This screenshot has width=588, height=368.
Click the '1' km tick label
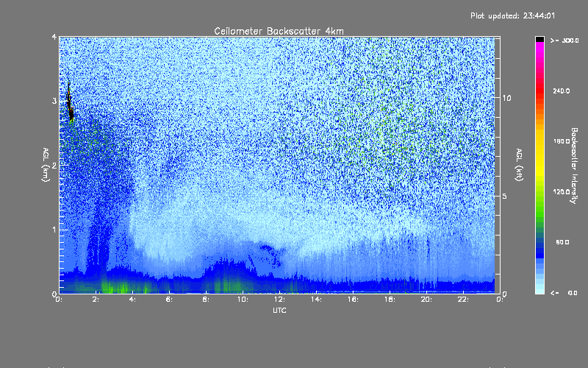[54, 230]
